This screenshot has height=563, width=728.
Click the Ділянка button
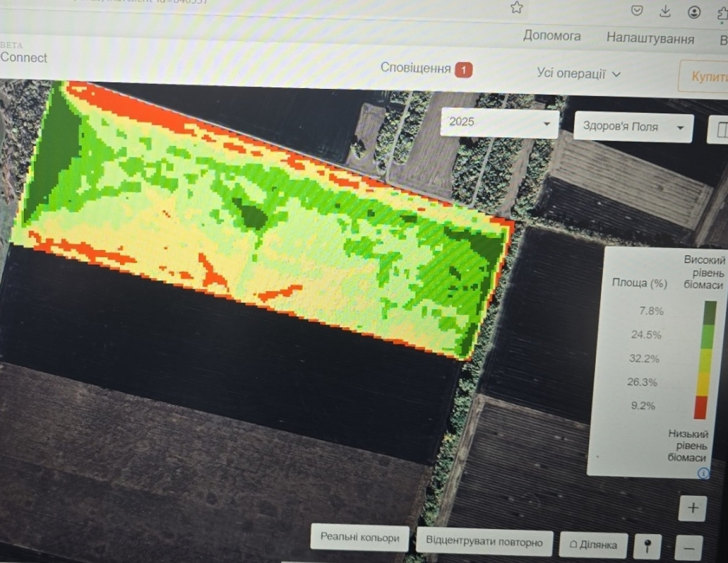594,545
